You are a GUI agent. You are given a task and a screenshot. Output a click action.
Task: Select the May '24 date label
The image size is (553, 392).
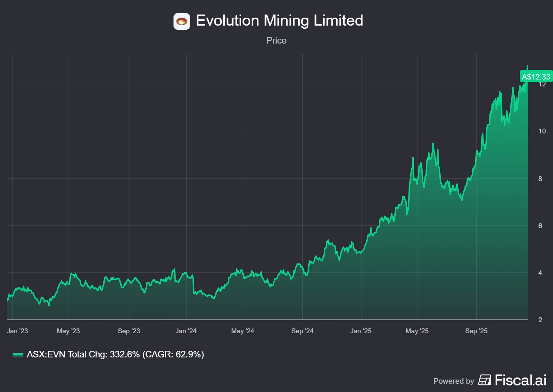point(243,331)
